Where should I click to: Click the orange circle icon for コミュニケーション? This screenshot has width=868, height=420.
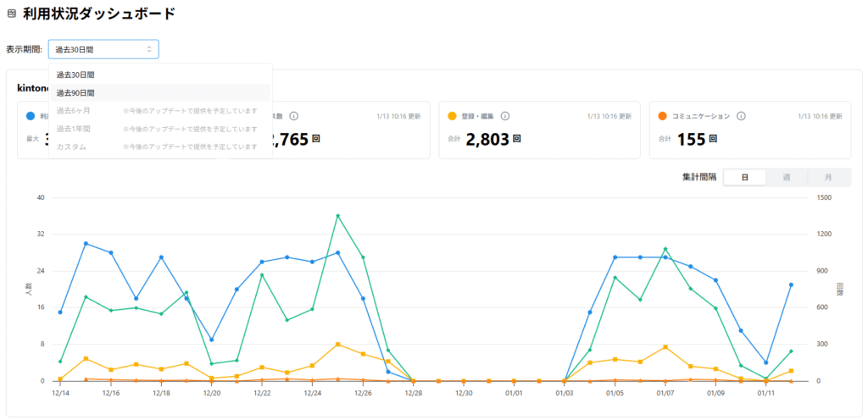tap(662, 116)
